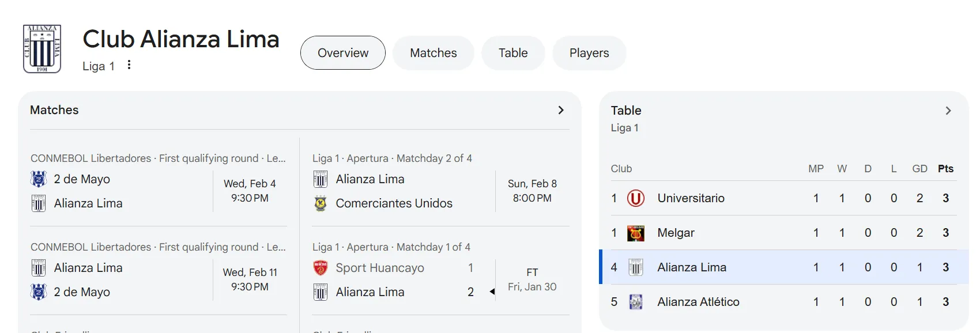The image size is (980, 333).
Task: Expand the full Liga 1 Table via its chevron
Action: [x=948, y=110]
